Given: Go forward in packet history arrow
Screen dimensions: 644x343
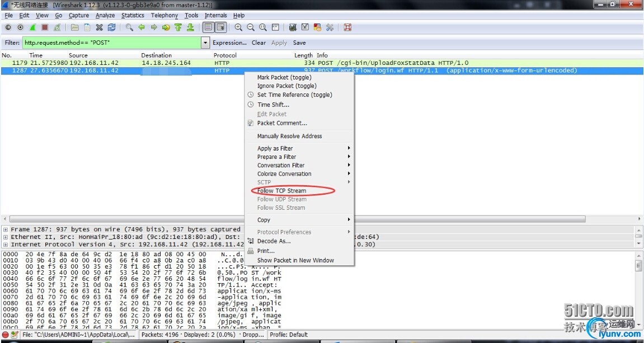Looking at the screenshot, I should pyautogui.click(x=154, y=27).
